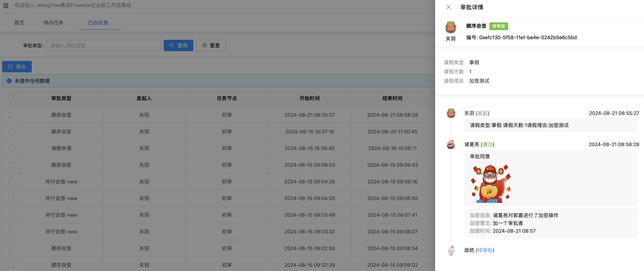Click the menu collapse icon at top left
This screenshot has width=644, height=271.
coord(6,5)
